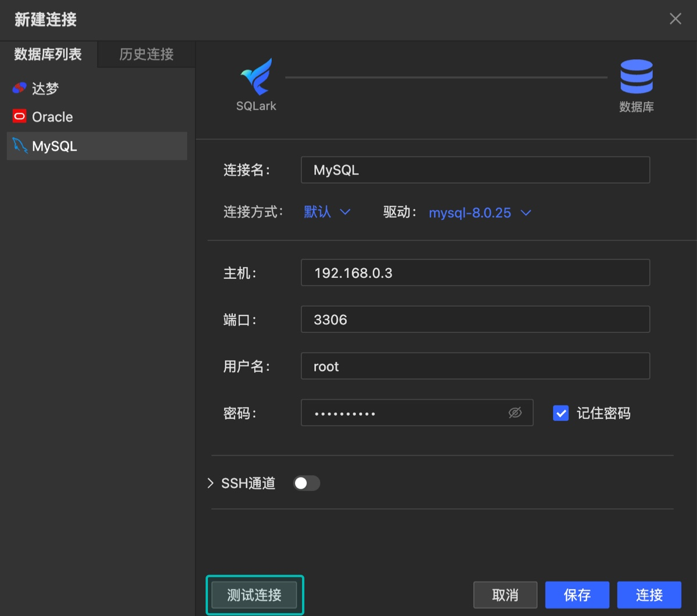
Task: Focus the 密码 input field
Action: pos(417,413)
